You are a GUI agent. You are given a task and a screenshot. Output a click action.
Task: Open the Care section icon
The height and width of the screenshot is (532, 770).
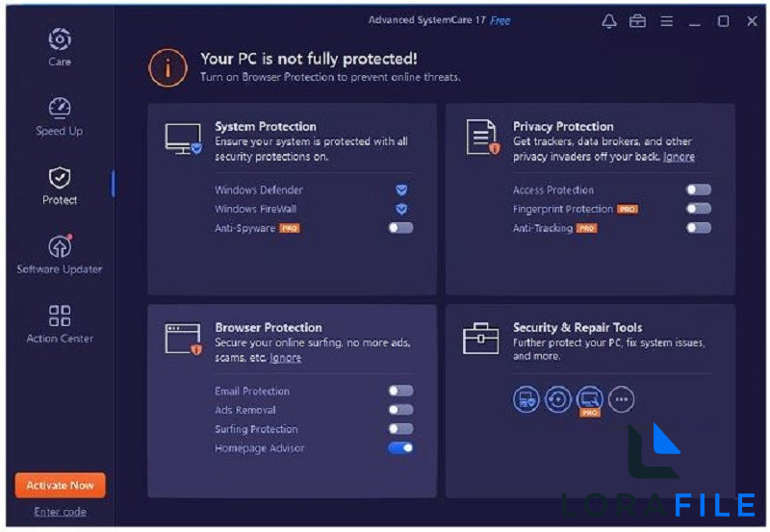point(60,39)
